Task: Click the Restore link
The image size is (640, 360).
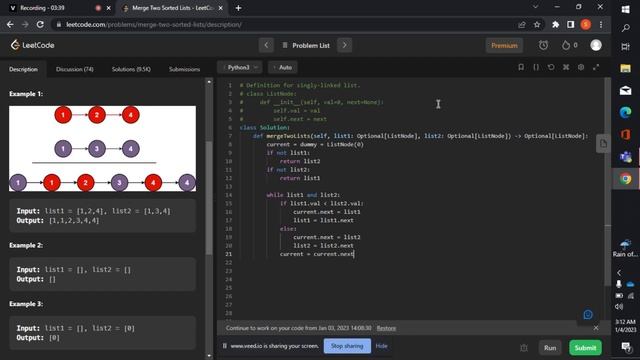Action: (x=386, y=328)
